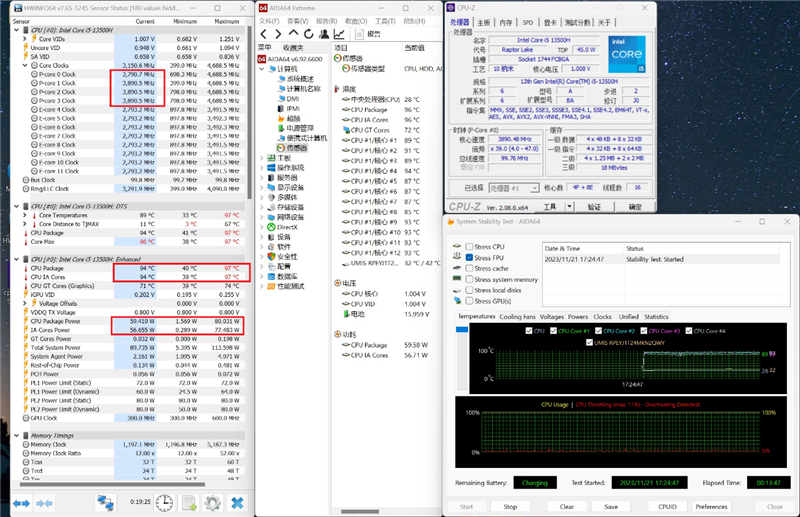Click Stop button in Stability Test

tap(510, 507)
